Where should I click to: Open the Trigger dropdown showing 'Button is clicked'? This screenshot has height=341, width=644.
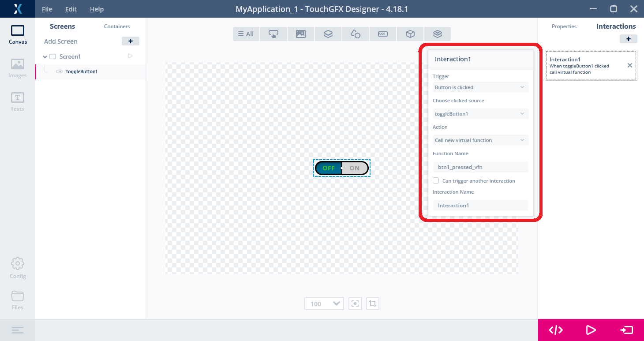point(480,87)
